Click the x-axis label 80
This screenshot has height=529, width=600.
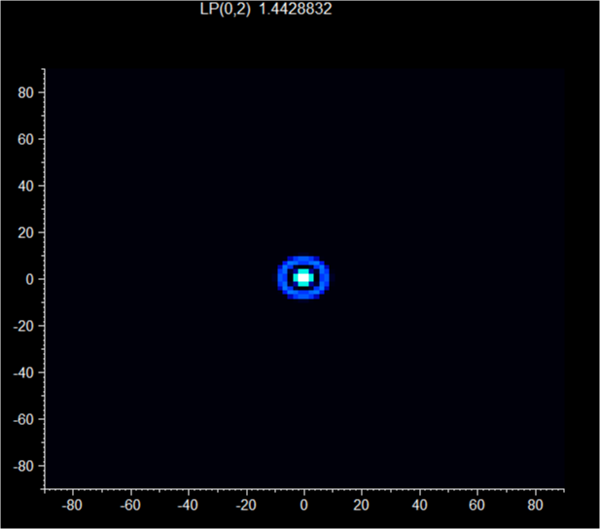535,505
